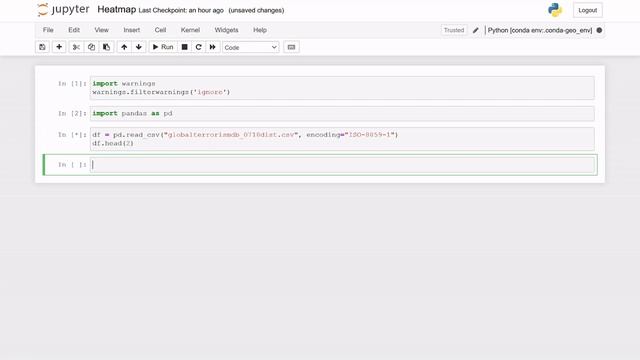Open the Help menu

tap(260, 30)
